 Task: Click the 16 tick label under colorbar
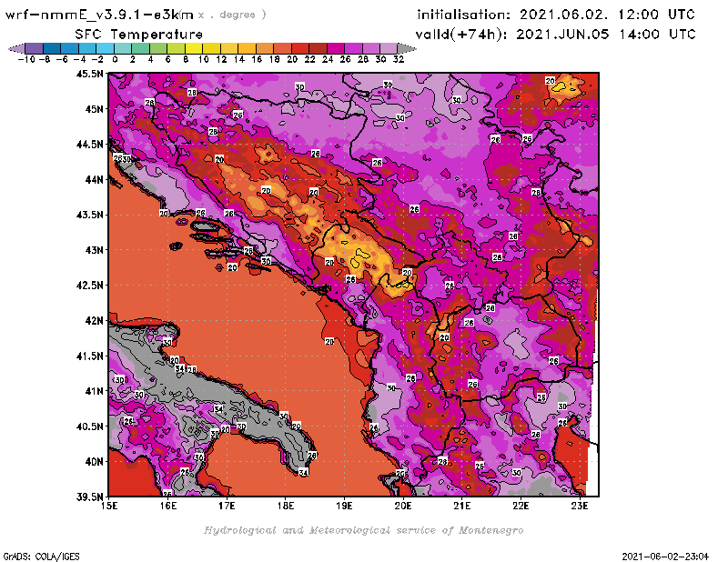tap(257, 59)
